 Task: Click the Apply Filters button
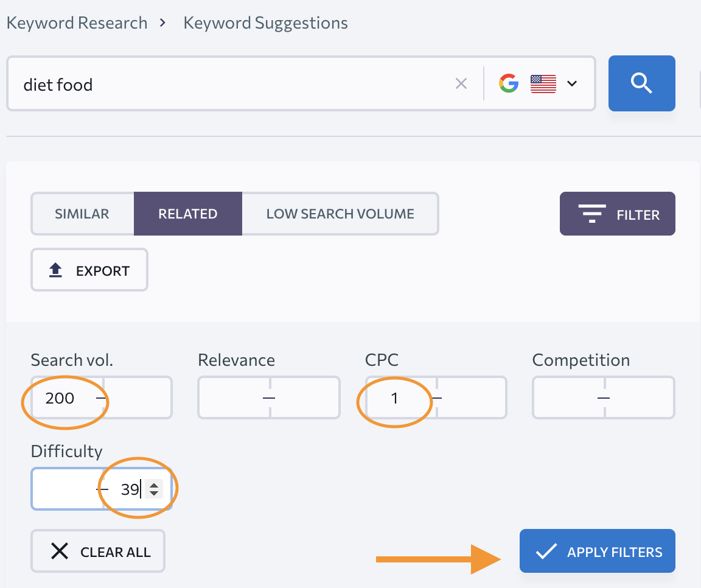[597, 551]
